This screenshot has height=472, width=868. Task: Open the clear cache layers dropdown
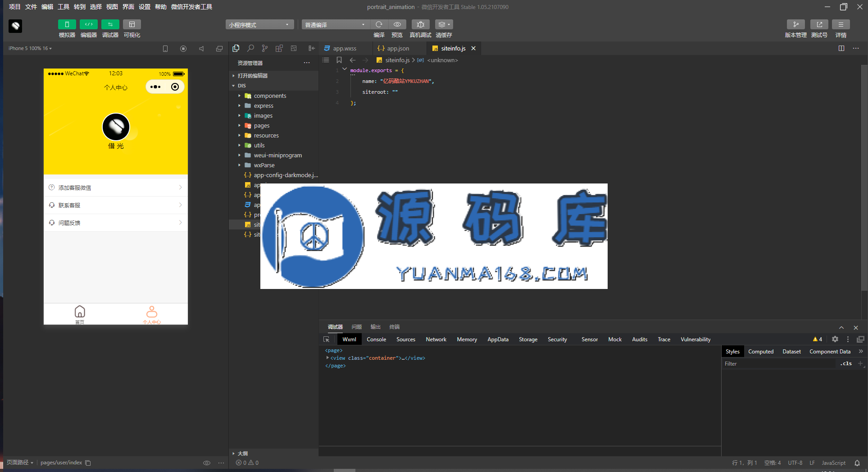point(444,24)
